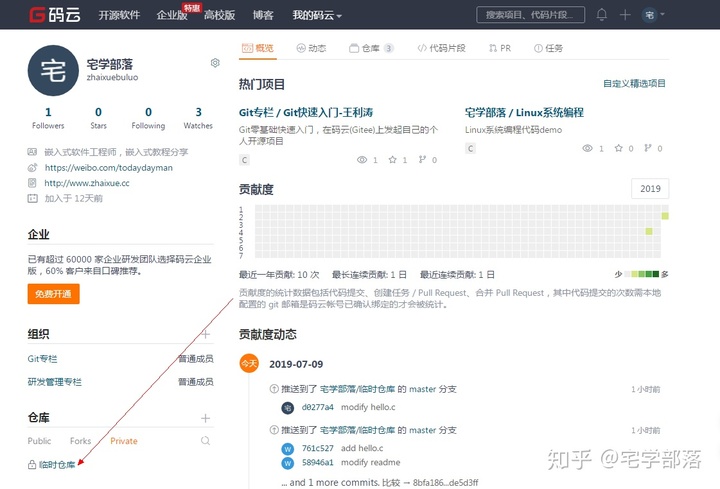Star the Linux系统编程 project
Viewport: 720px width, 489px height.
619,148
